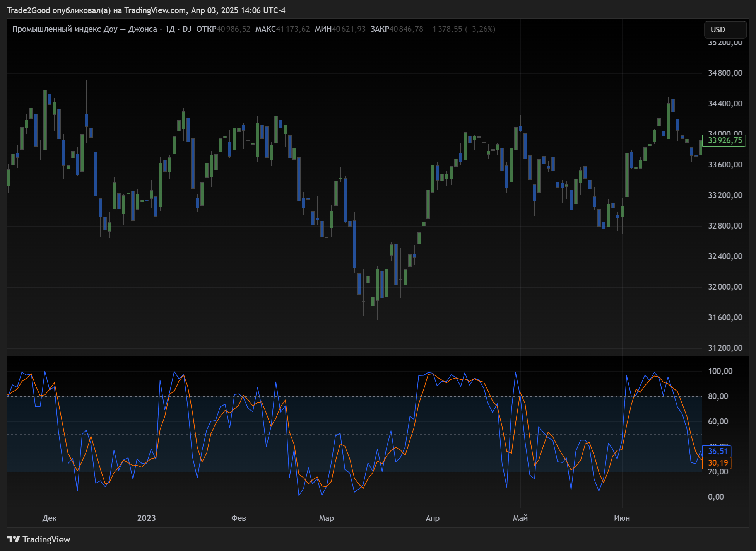Click the DJ exchange label
Image resolution: width=756 pixels, height=551 pixels.
tap(187, 29)
